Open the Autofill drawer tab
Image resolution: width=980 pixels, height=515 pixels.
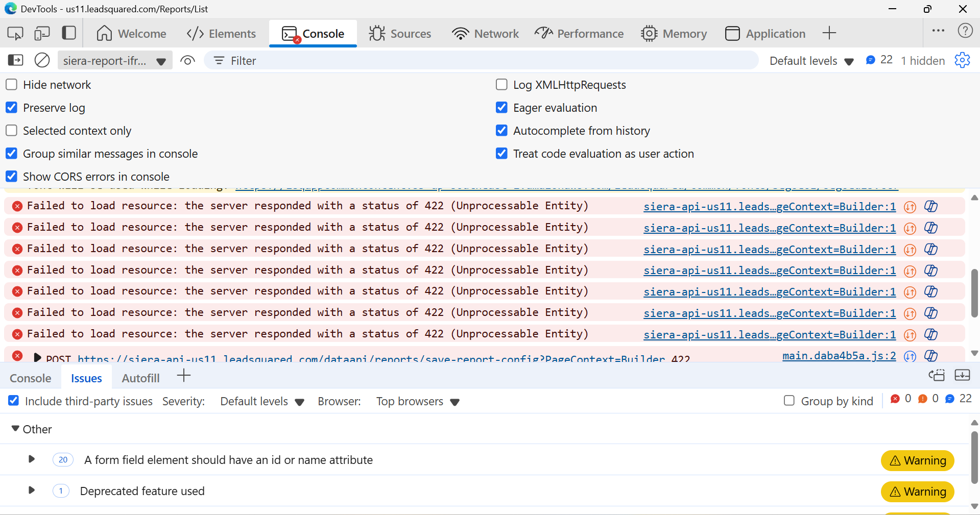click(x=140, y=378)
